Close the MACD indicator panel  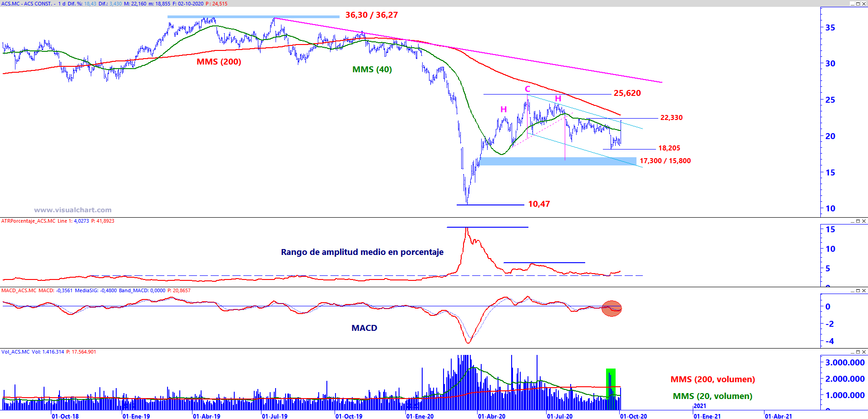(x=864, y=290)
